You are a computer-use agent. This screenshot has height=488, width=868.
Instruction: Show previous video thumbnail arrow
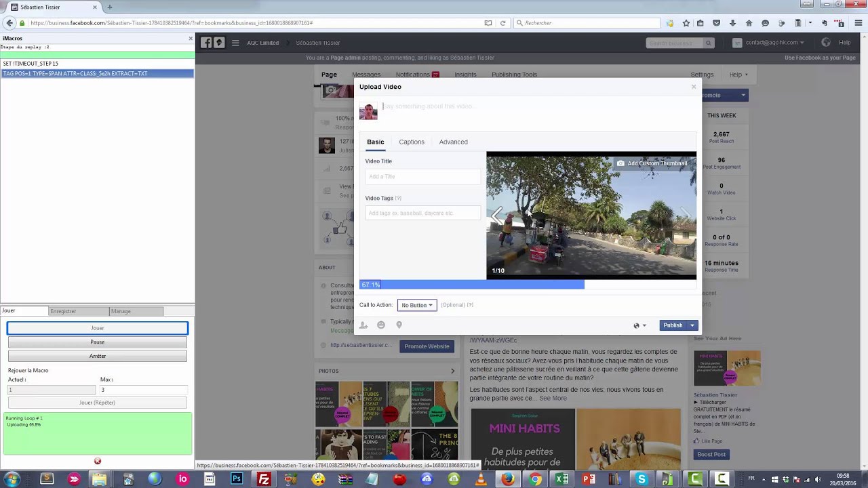click(x=497, y=216)
